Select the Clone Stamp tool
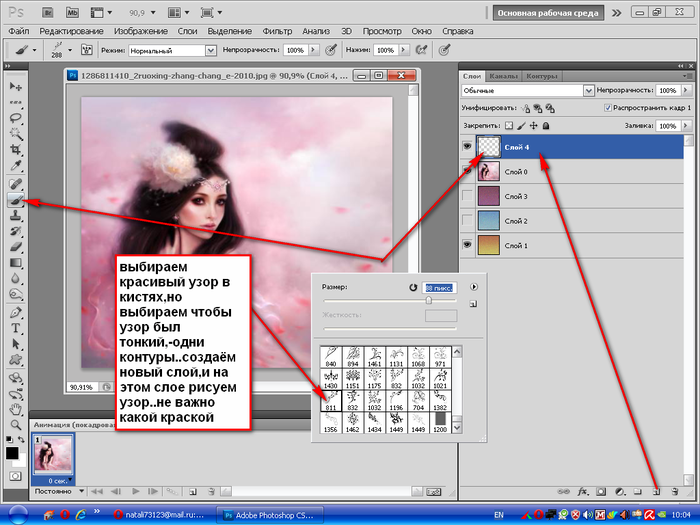 (x=16, y=216)
